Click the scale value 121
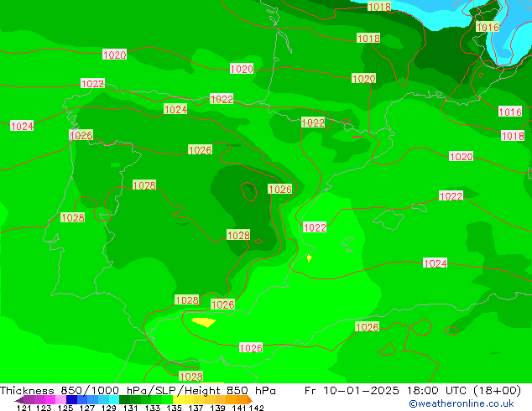This screenshot has width=532, height=411. pos(23,408)
